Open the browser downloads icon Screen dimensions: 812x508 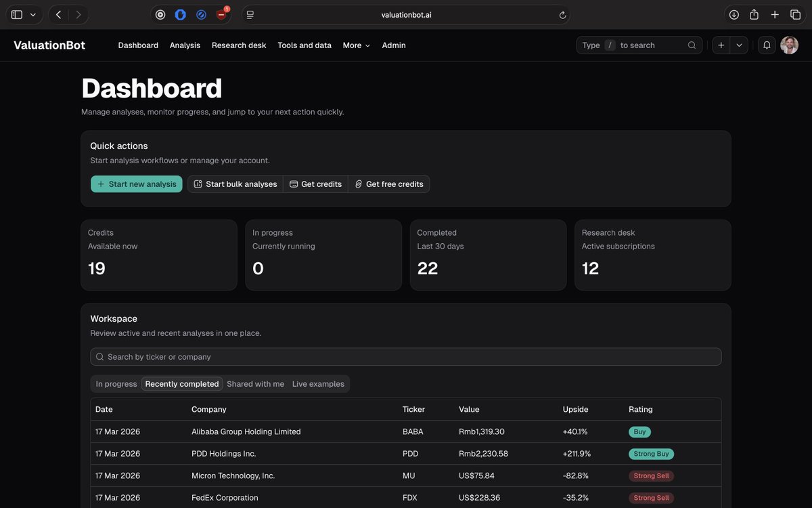[x=734, y=14]
